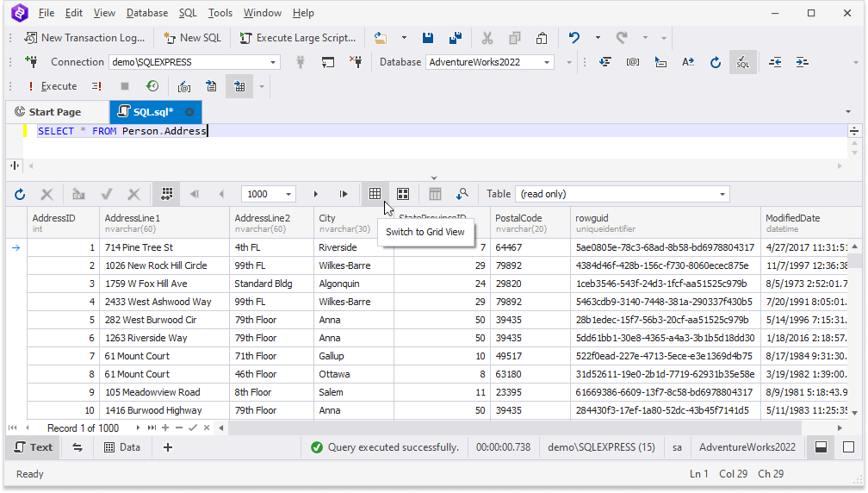Open Execute Large Script wizard

point(298,38)
